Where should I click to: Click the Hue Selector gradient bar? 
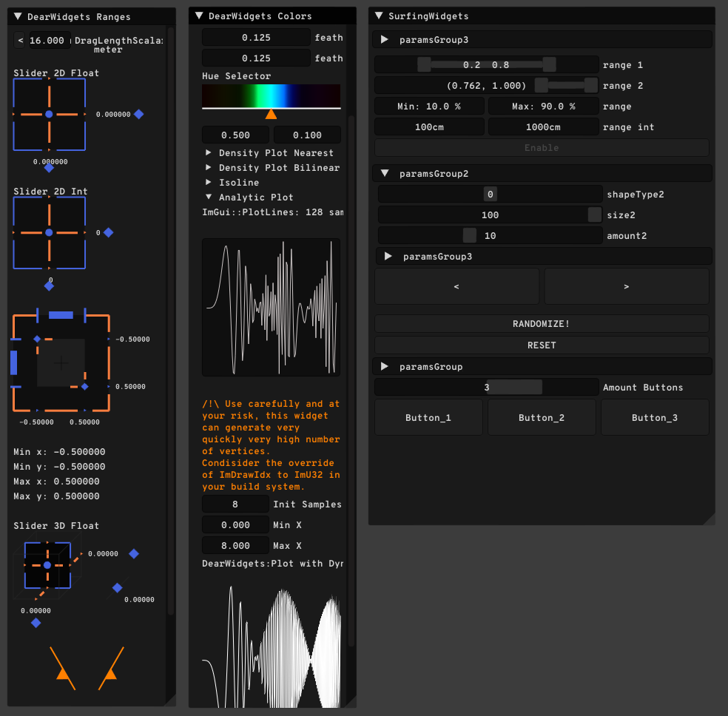pyautogui.click(x=271, y=95)
